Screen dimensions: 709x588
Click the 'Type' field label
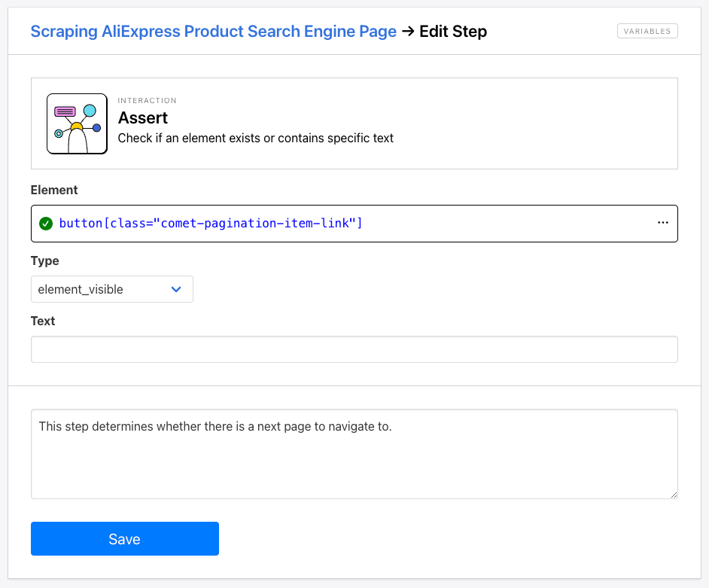pyautogui.click(x=44, y=261)
